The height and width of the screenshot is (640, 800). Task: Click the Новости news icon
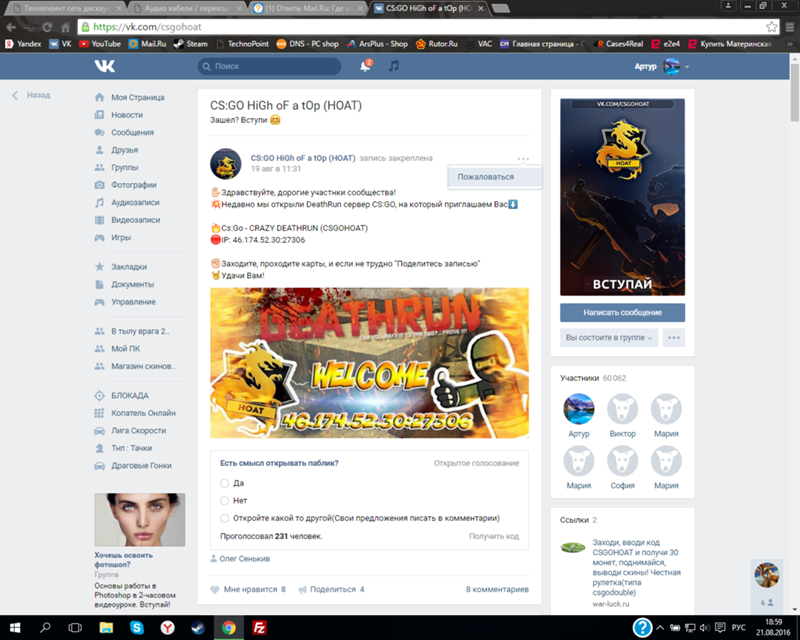pos(99,115)
